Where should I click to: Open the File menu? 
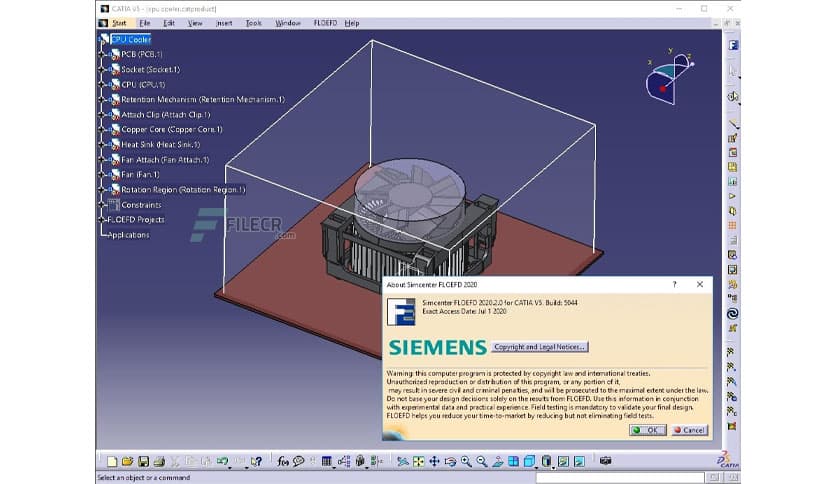pos(144,23)
